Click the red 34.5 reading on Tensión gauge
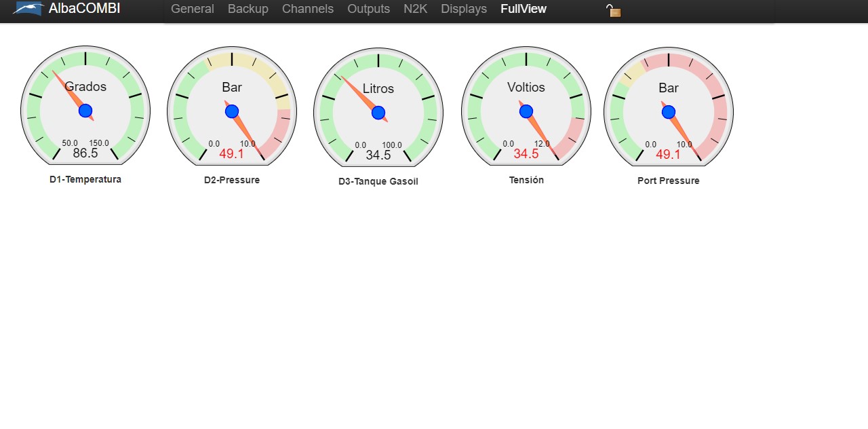The height and width of the screenshot is (429, 868). [526, 154]
